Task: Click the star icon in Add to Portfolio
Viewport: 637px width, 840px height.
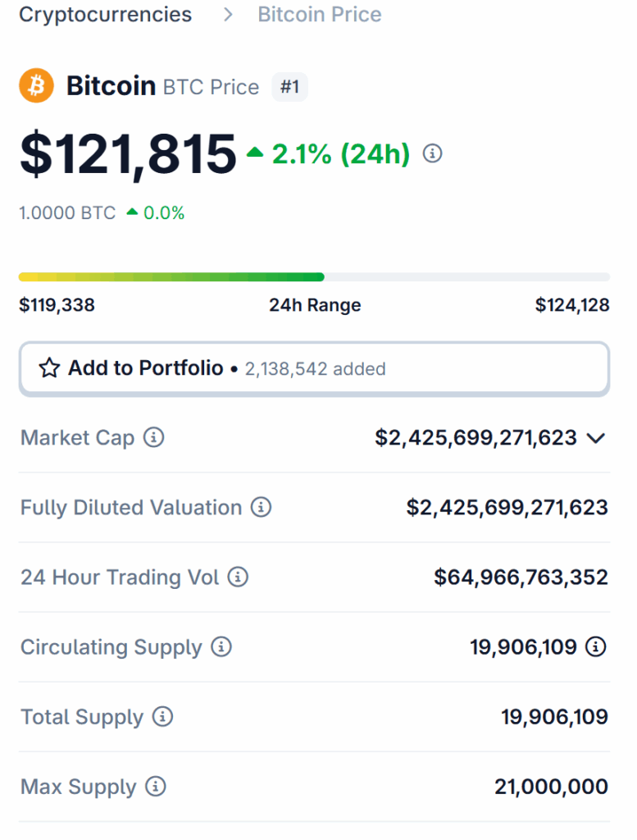Action: pyautogui.click(x=49, y=368)
